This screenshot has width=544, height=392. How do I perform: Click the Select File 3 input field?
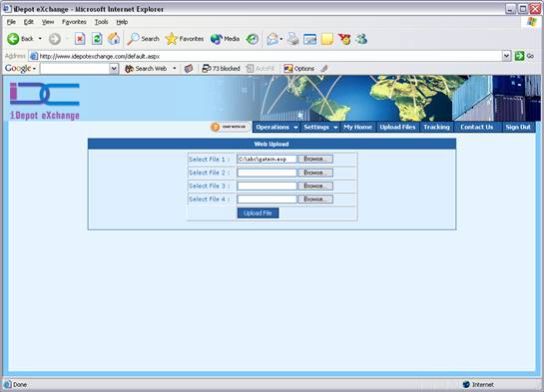click(268, 187)
